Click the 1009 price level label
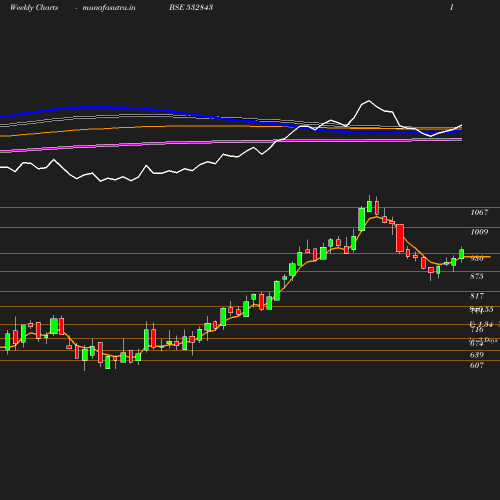The width and height of the screenshot is (500, 500). pos(479,232)
